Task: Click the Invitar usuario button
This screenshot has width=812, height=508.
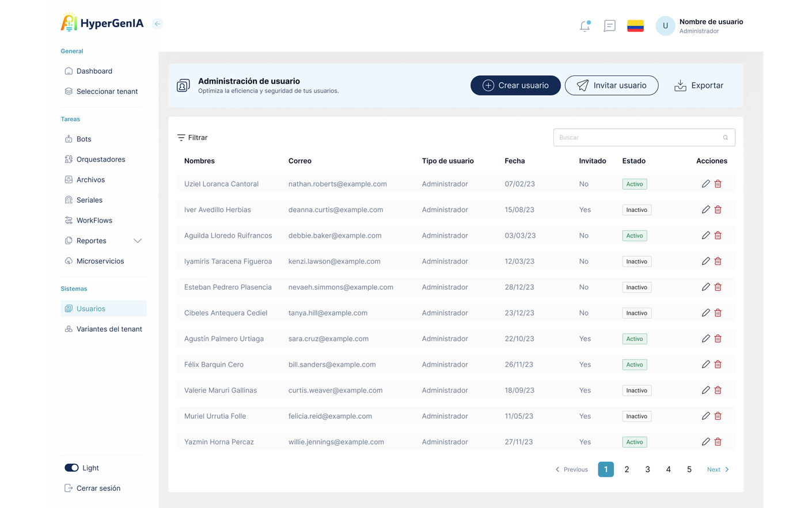Action: 612,85
